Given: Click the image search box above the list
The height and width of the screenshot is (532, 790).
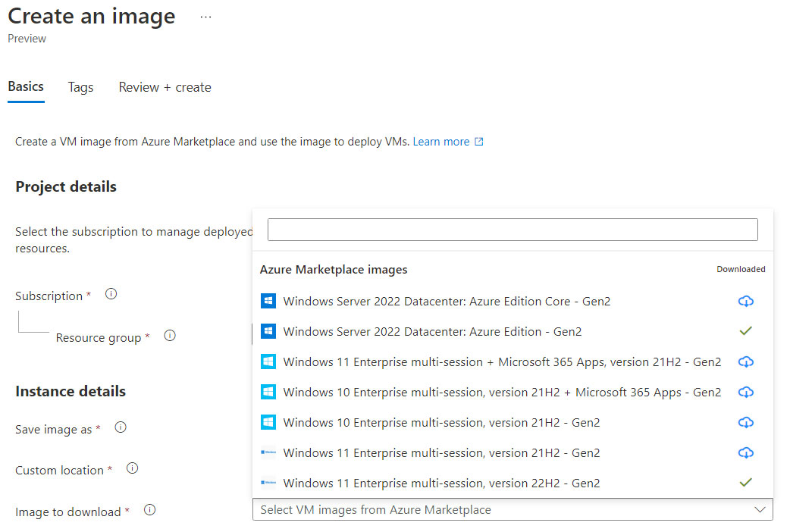Looking at the screenshot, I should [512, 229].
